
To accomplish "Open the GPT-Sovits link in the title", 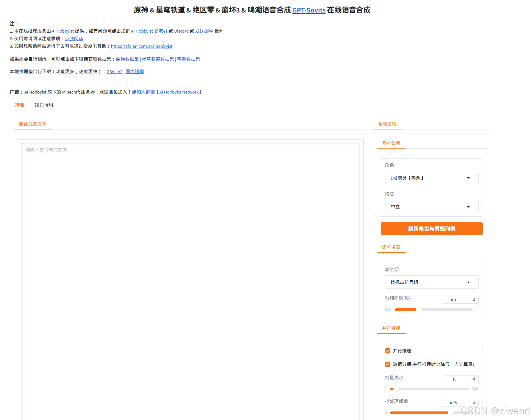I will coord(309,10).
